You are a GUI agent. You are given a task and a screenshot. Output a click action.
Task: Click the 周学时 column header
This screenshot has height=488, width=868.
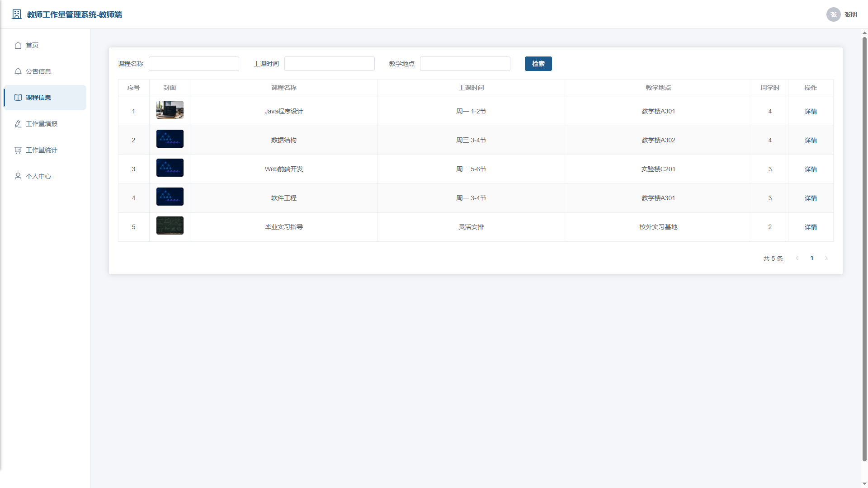pyautogui.click(x=770, y=88)
